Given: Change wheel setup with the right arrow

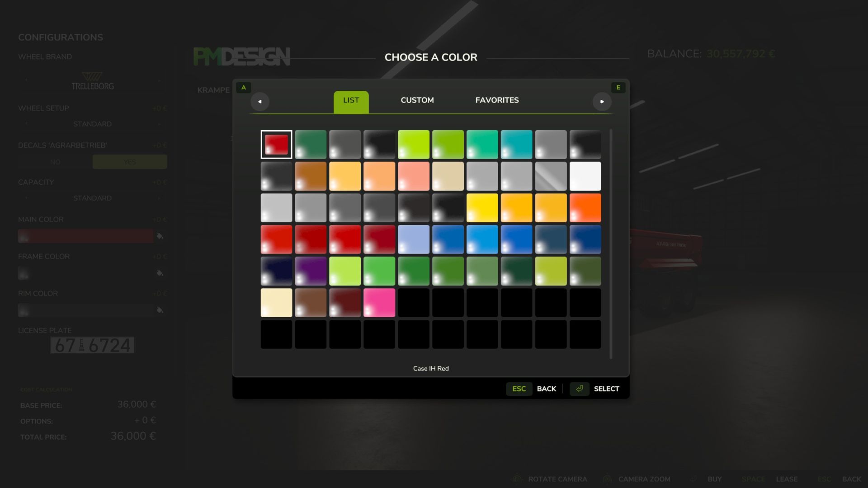Looking at the screenshot, I should (159, 124).
